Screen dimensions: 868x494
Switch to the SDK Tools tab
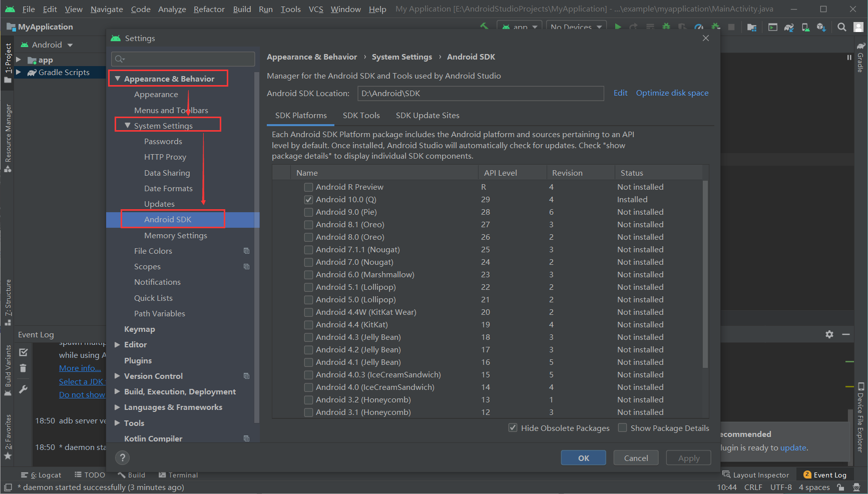[361, 115]
